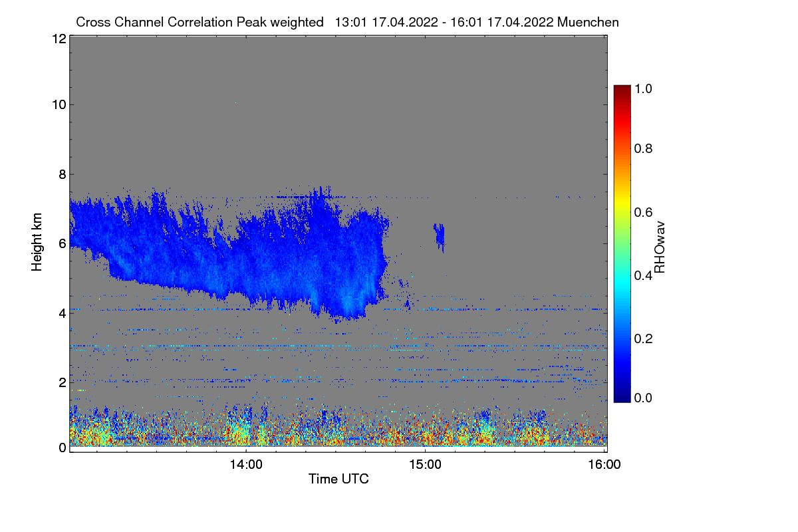
Task: Click the "RHOwav" colorbar label
Action: 659,247
